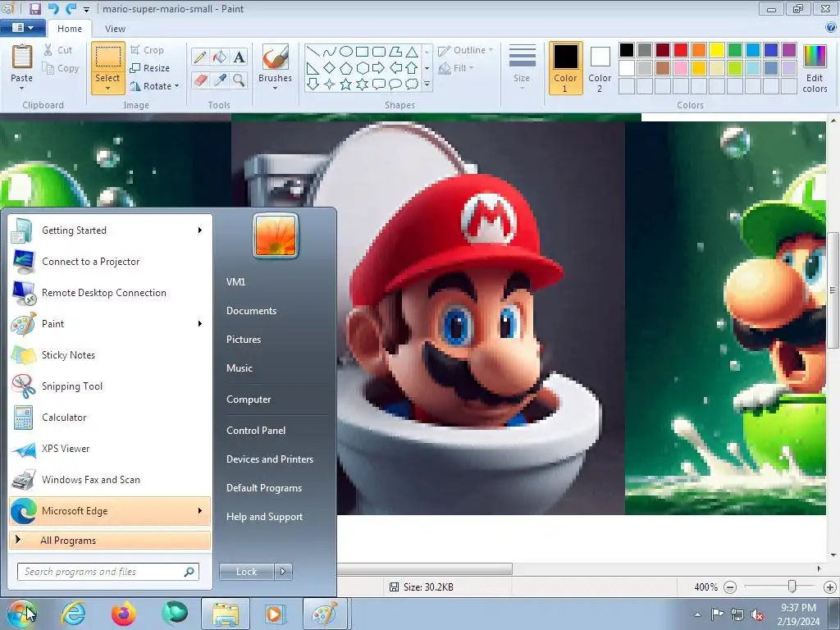Choose the Oval shape

point(346,52)
